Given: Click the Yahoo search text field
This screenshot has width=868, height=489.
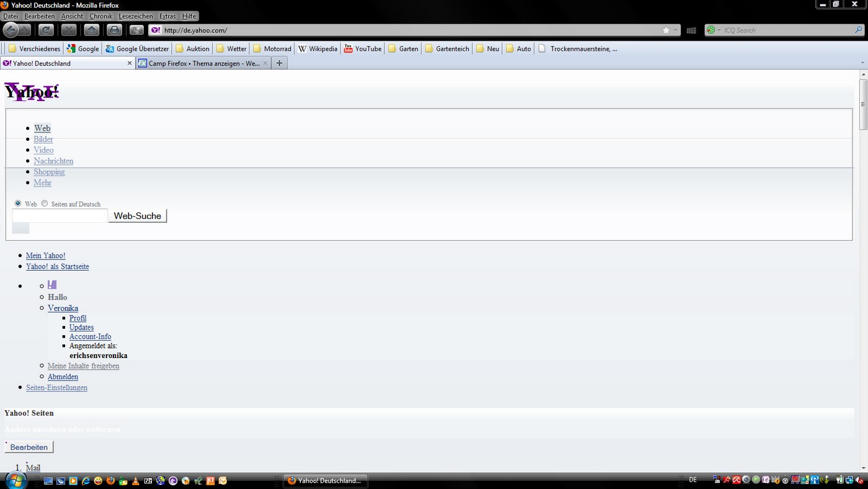Looking at the screenshot, I should point(60,216).
